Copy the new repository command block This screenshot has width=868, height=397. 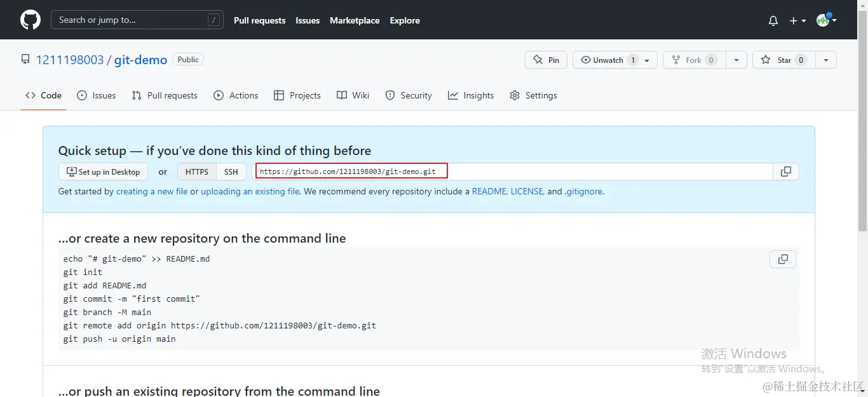(x=783, y=259)
